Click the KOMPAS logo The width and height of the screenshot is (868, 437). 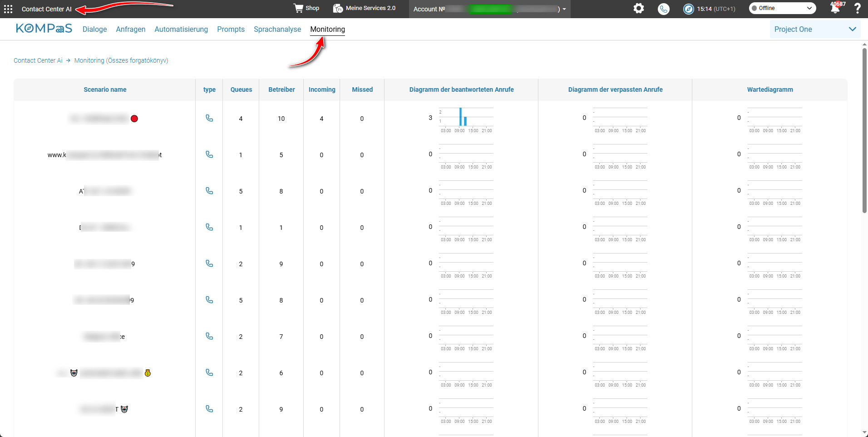click(44, 29)
